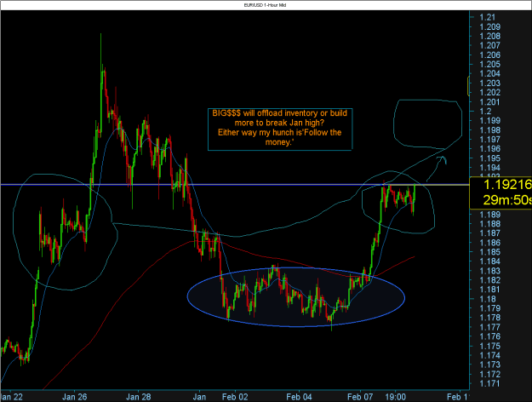Click the current price label 1.19216
This screenshot has width=532, height=402.
point(507,185)
